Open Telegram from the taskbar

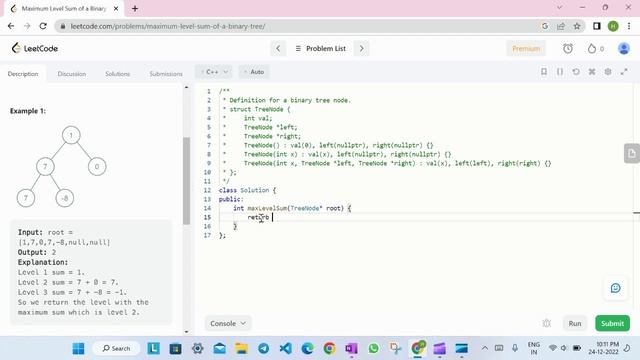(263, 349)
